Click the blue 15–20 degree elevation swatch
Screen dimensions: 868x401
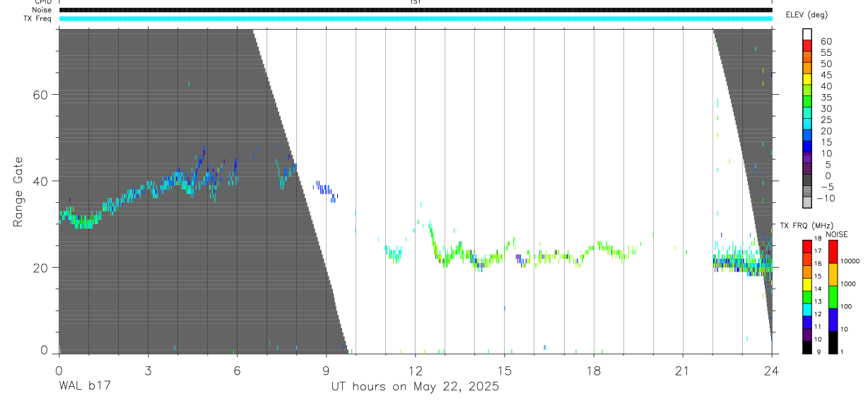[x=807, y=136]
